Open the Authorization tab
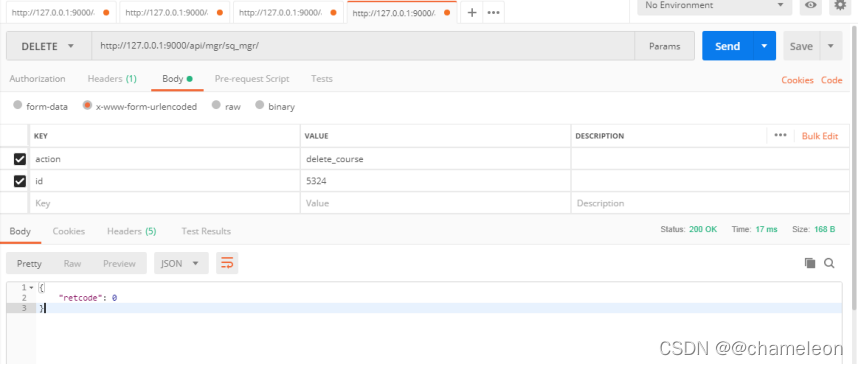This screenshot has height=365, width=858. pos(37,79)
